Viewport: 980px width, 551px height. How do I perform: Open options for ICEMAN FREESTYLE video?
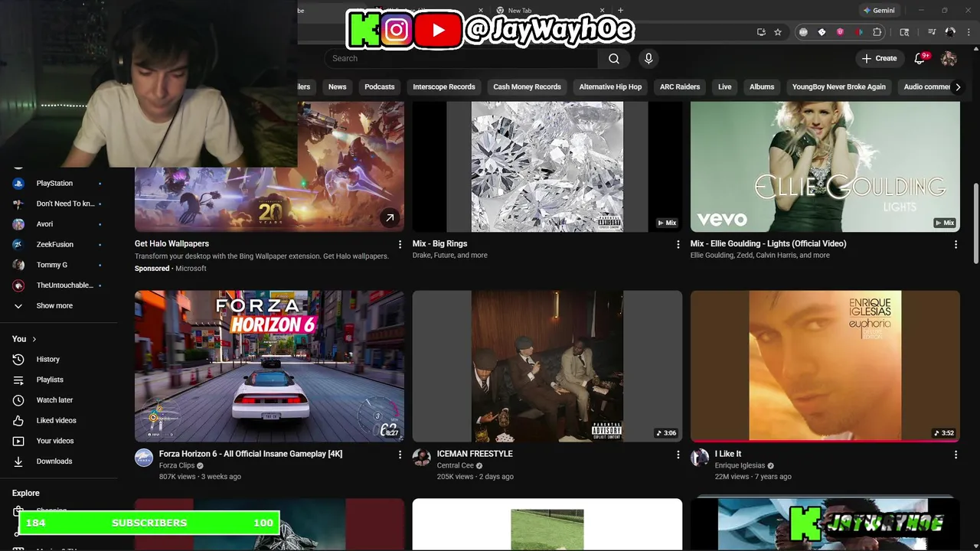coord(678,455)
